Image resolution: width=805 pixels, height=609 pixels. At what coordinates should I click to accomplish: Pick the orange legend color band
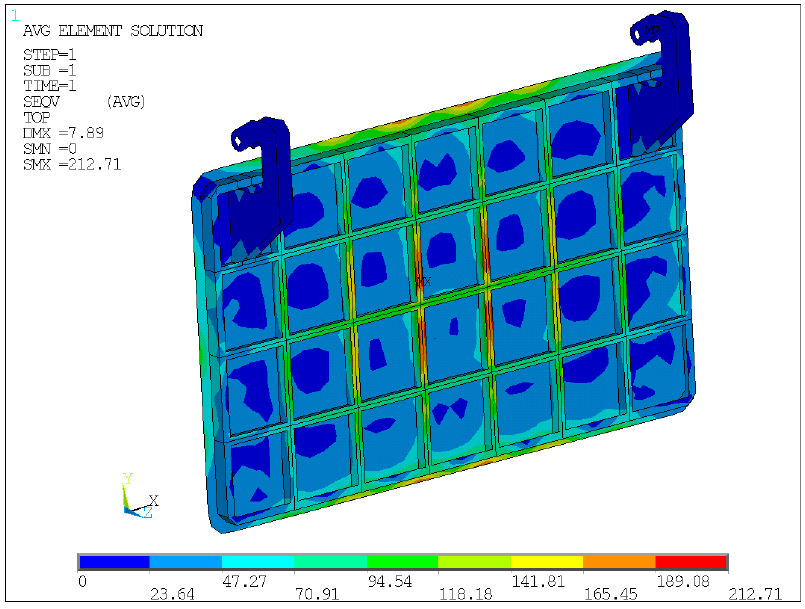pyautogui.click(x=619, y=562)
